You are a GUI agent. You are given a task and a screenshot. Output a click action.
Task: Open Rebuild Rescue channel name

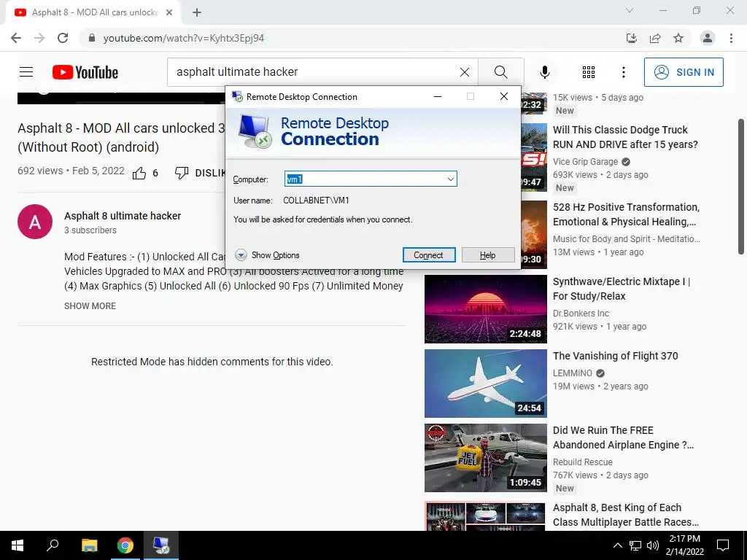[583, 462]
